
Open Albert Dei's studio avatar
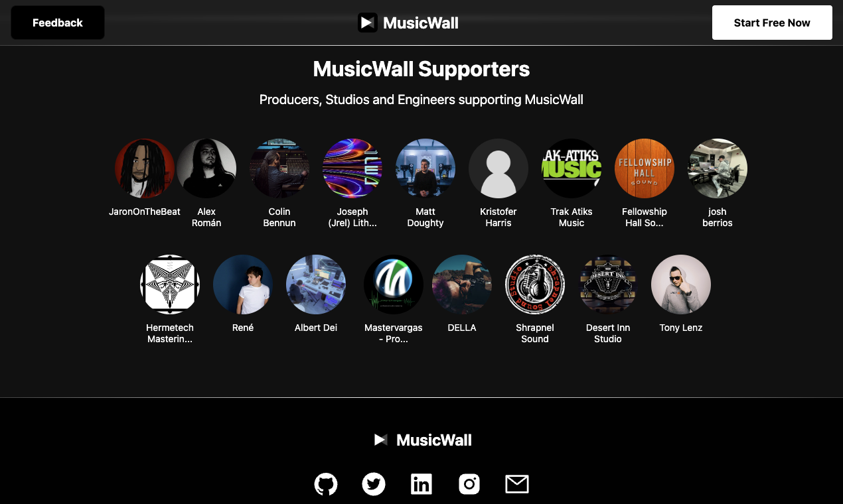316,284
